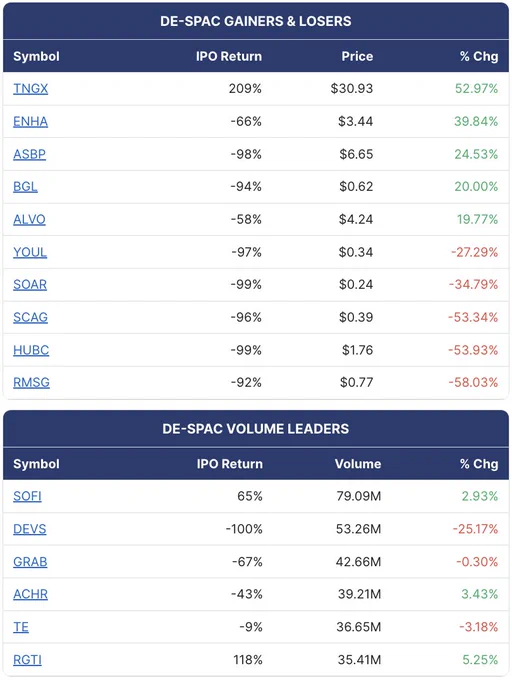The height and width of the screenshot is (680, 512).
Task: Open the HUBC symbol link
Action: [31, 350]
